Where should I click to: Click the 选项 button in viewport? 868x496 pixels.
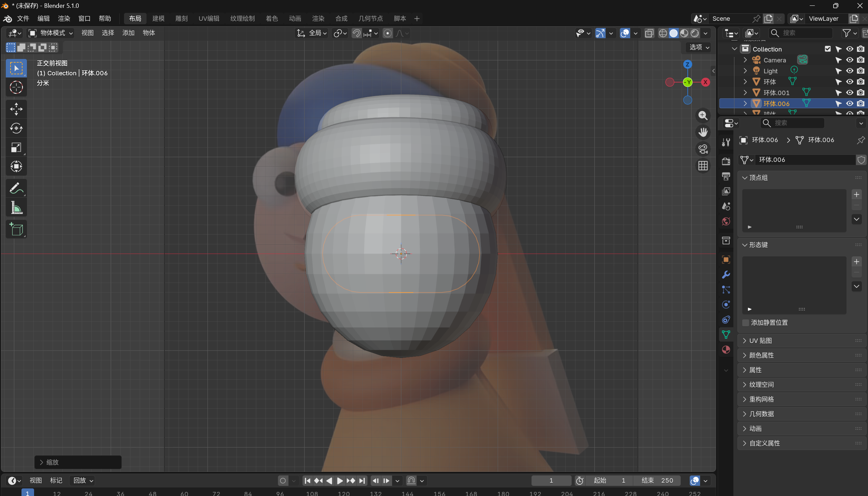coord(699,47)
